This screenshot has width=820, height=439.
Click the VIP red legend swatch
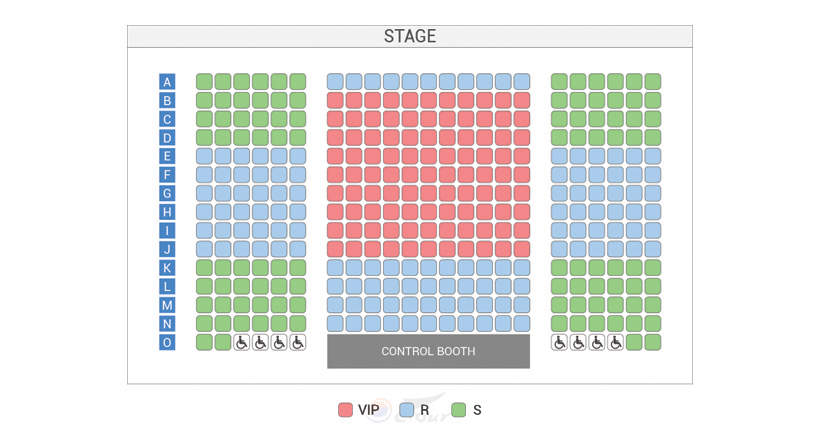click(345, 410)
